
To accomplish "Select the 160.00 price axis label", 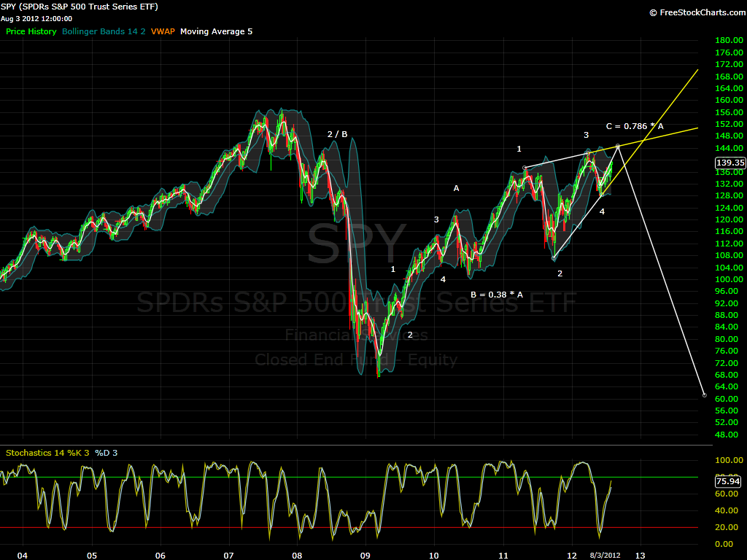I will 729,100.
